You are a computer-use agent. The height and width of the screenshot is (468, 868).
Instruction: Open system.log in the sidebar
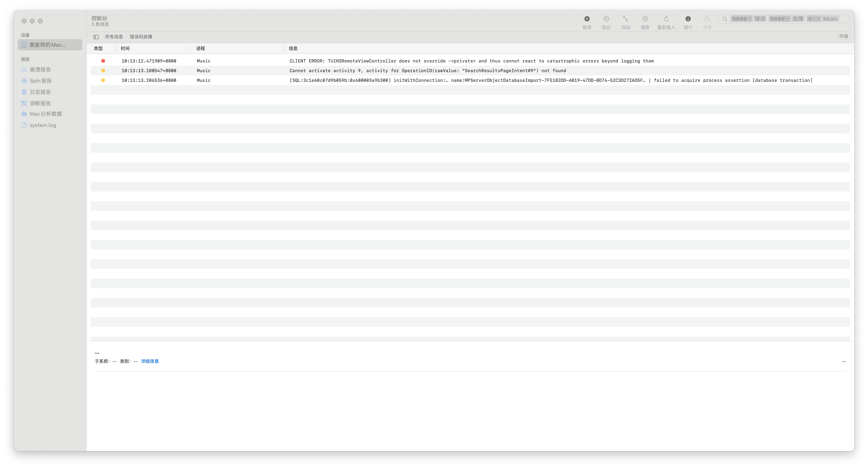(x=43, y=125)
